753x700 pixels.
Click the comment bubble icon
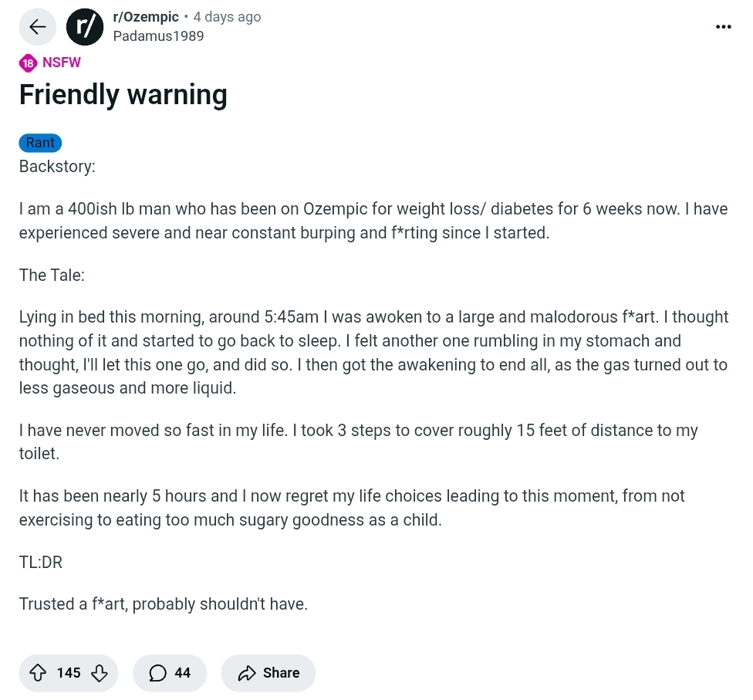(x=157, y=673)
